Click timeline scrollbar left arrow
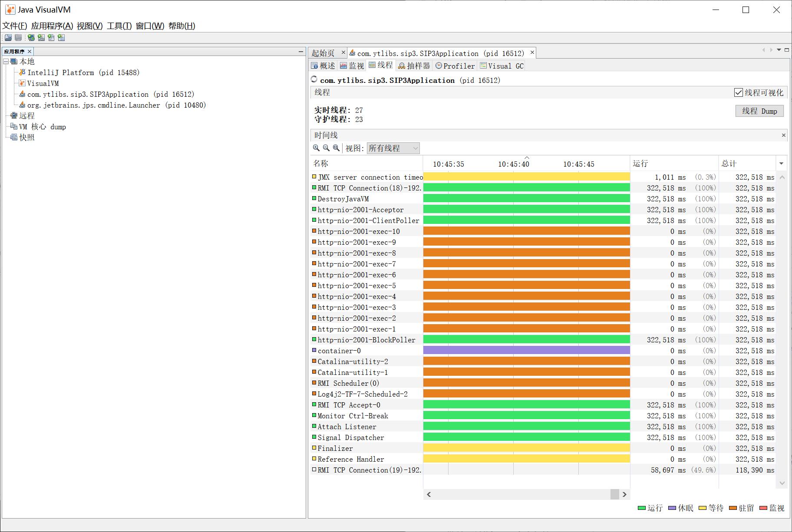792x532 pixels. pyautogui.click(x=429, y=494)
